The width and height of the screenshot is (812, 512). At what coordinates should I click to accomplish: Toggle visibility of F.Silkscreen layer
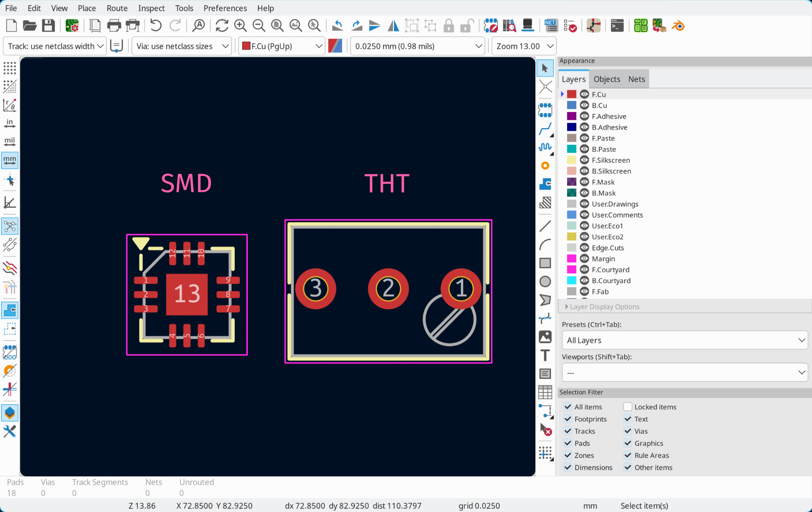click(584, 160)
